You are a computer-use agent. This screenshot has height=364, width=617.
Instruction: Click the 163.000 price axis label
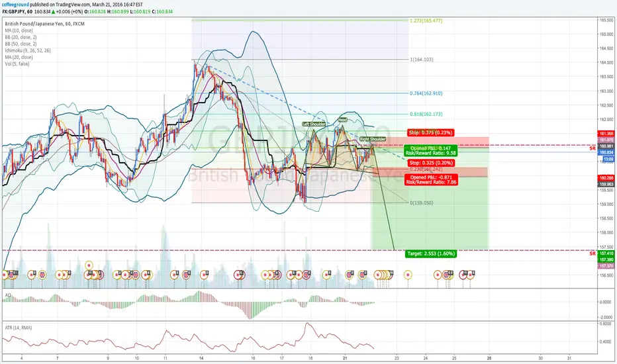pos(606,91)
